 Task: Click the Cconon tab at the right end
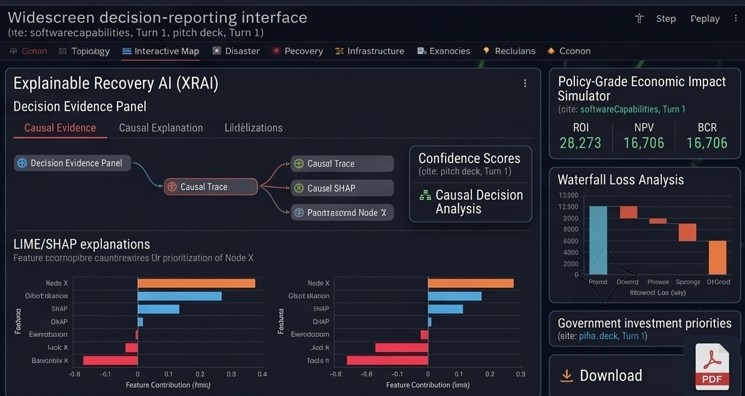coord(569,51)
